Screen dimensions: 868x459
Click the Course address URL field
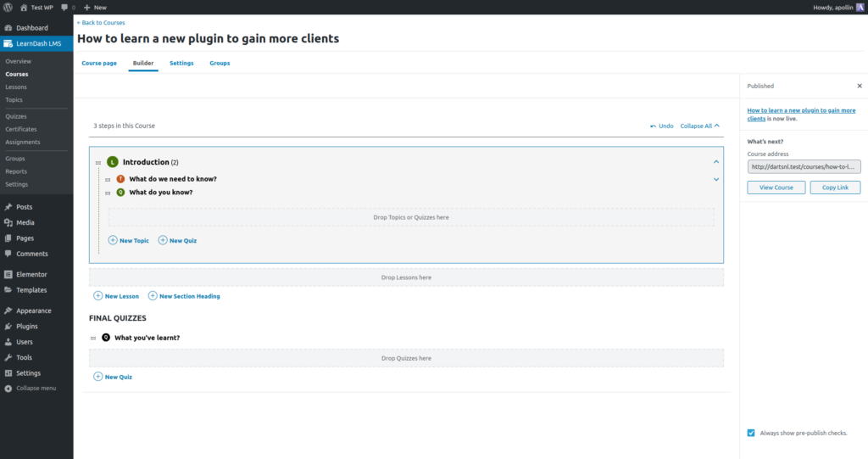(804, 167)
